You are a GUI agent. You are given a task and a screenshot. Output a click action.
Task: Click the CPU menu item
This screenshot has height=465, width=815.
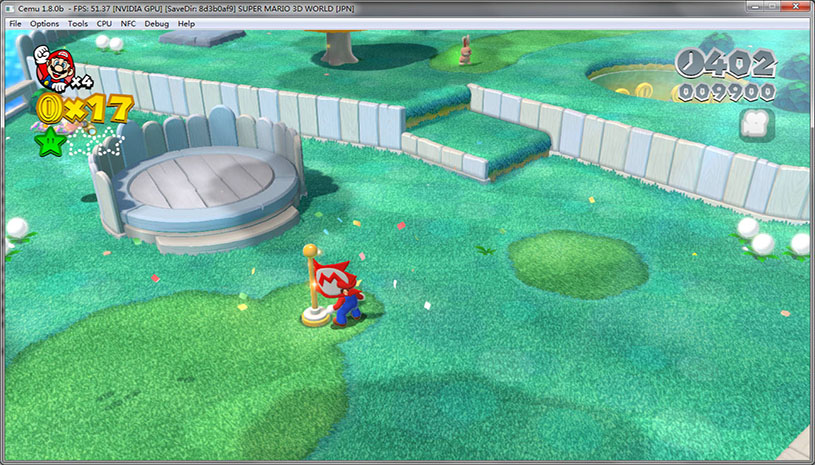(104, 23)
